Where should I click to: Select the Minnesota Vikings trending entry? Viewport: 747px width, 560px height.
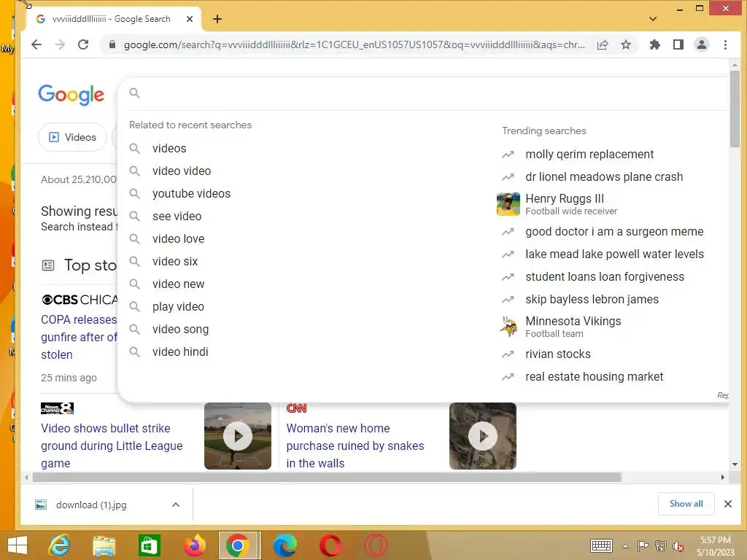[573, 327]
